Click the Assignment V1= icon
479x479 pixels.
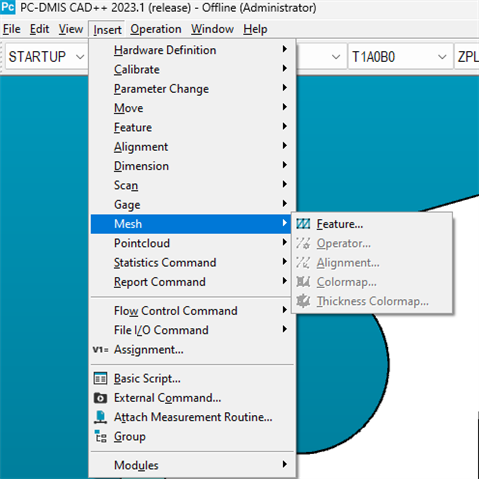click(x=100, y=350)
